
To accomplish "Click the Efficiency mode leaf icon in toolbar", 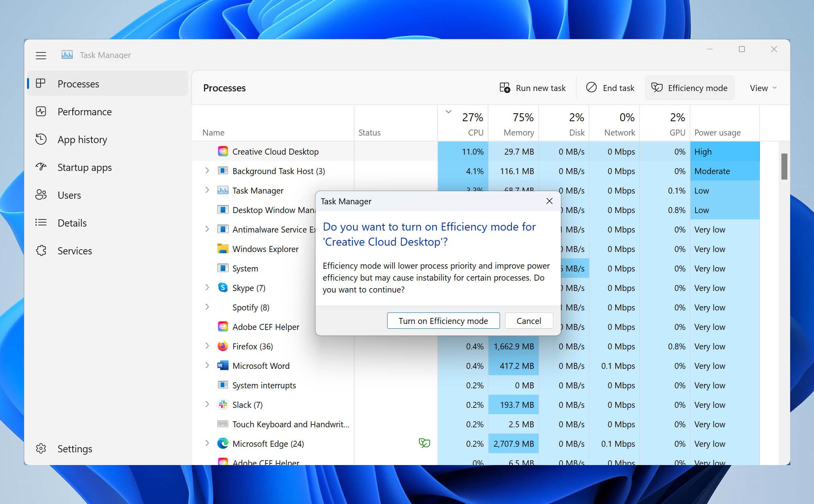I will pos(657,87).
